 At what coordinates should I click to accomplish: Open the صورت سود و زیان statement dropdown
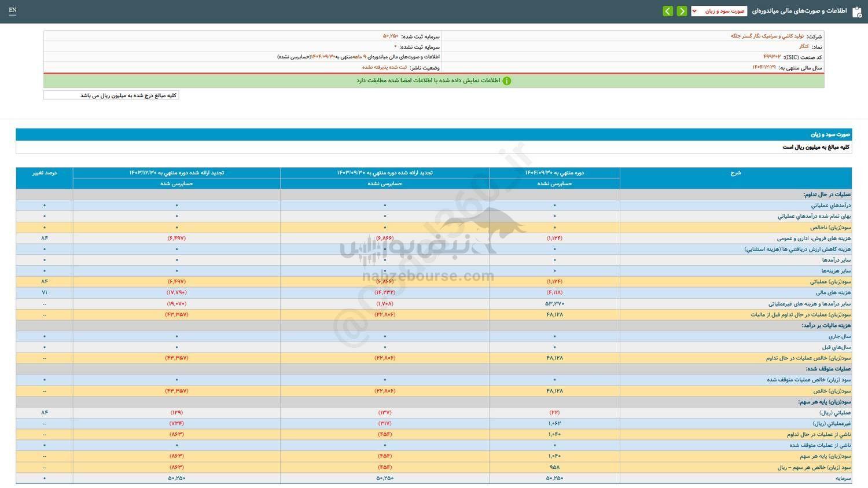720,10
